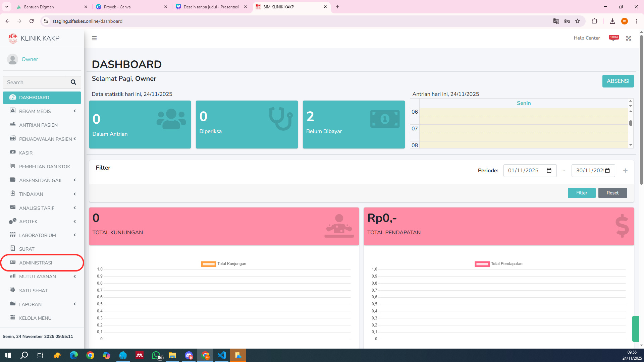Click the fullscreen expand icon
The width and height of the screenshot is (644, 362).
tap(629, 38)
